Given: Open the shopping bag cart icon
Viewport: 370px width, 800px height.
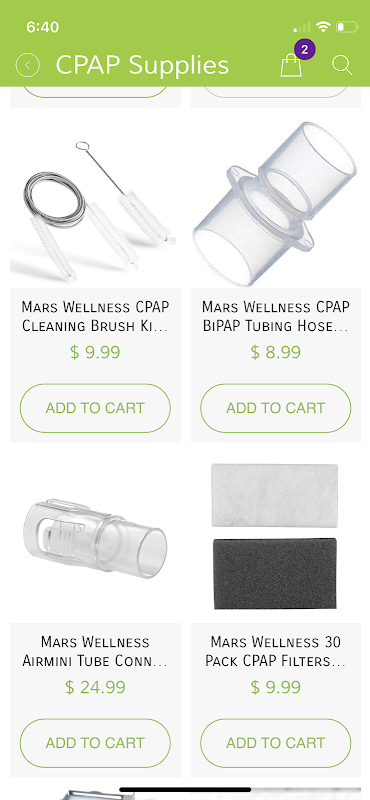Looking at the screenshot, I should (x=291, y=65).
